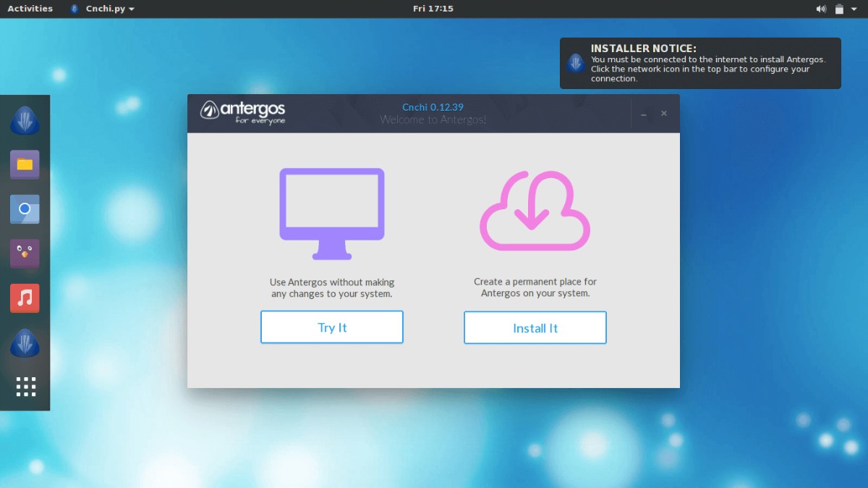Image resolution: width=868 pixels, height=488 pixels.
Task: Click the purple monitor illustration
Action: click(x=332, y=214)
